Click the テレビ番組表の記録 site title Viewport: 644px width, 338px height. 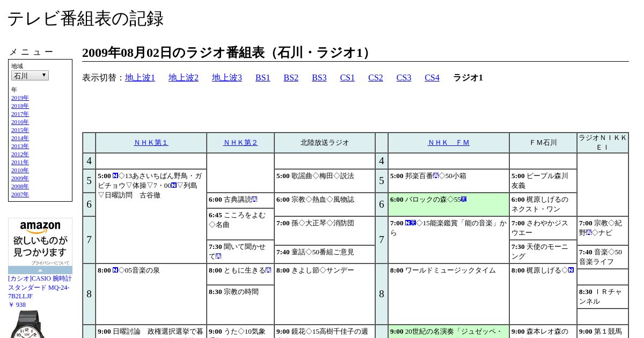(x=85, y=19)
